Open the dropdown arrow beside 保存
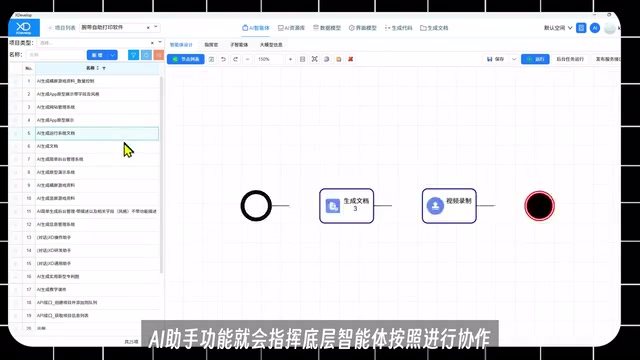 (514, 59)
